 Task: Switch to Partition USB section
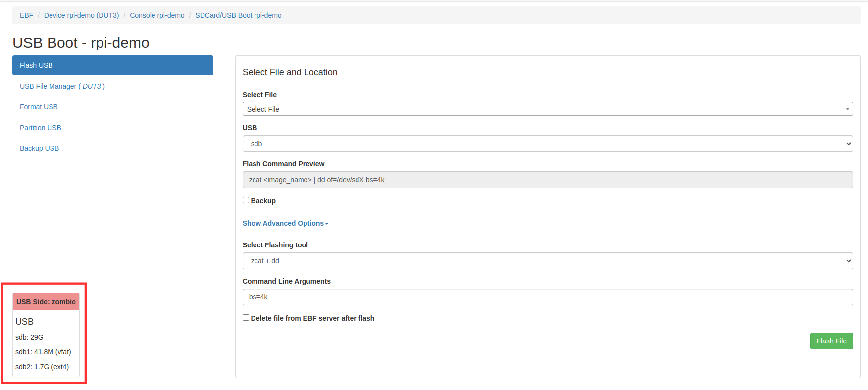tap(41, 128)
